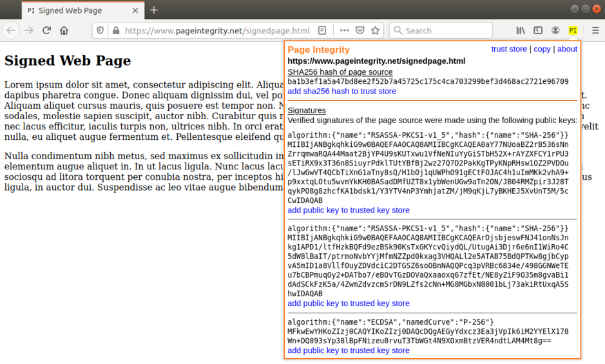The image size is (605, 364).
Task: Open Firefox account avatar icon
Action: (x=555, y=30)
